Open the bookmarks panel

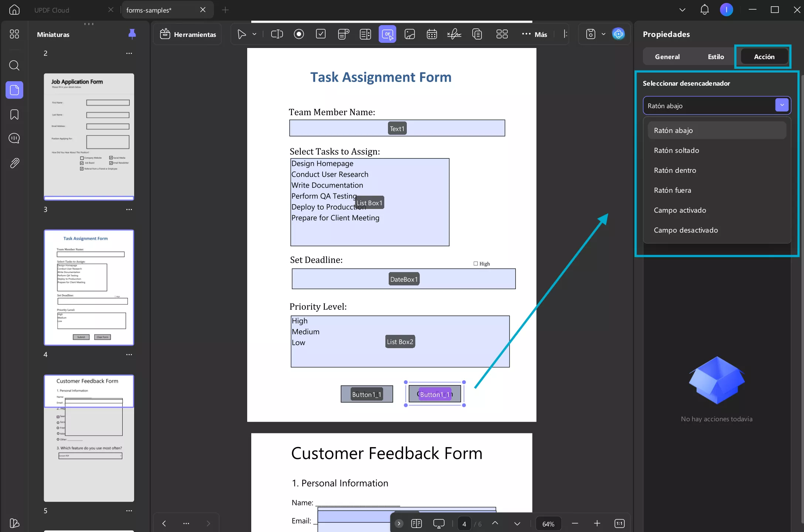point(14,114)
